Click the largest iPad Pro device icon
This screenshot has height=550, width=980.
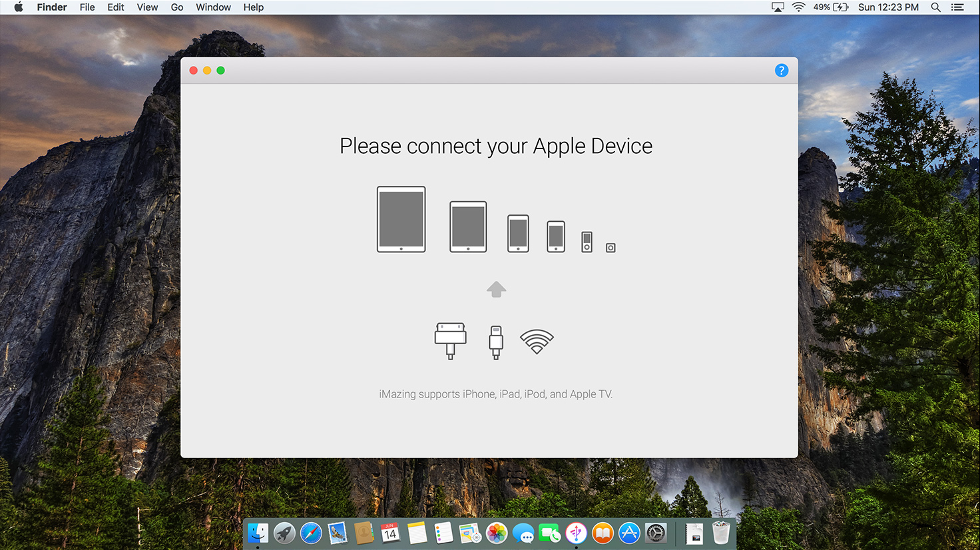click(401, 219)
